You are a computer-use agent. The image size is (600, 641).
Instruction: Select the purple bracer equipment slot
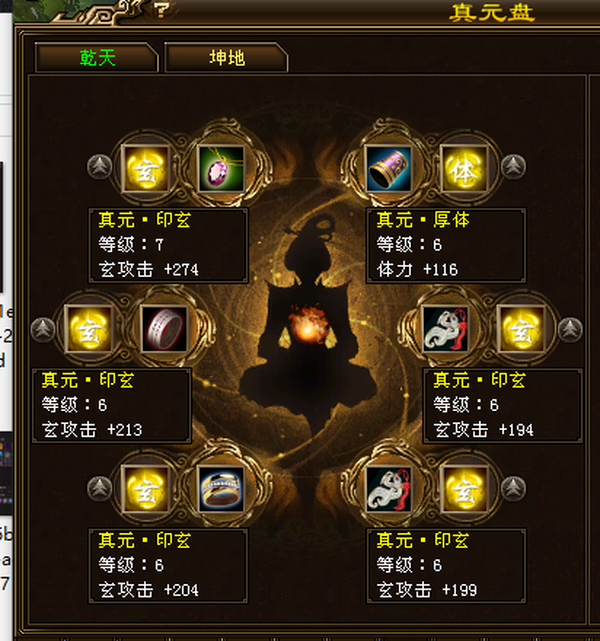click(388, 168)
